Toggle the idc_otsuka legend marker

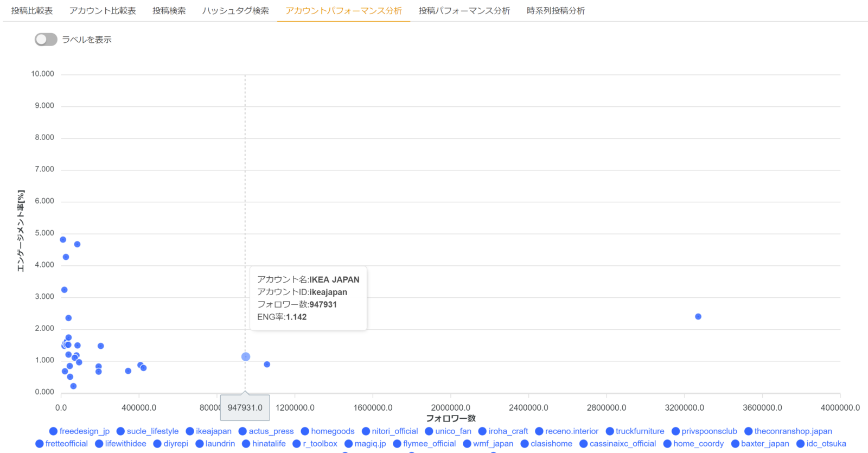click(800, 444)
